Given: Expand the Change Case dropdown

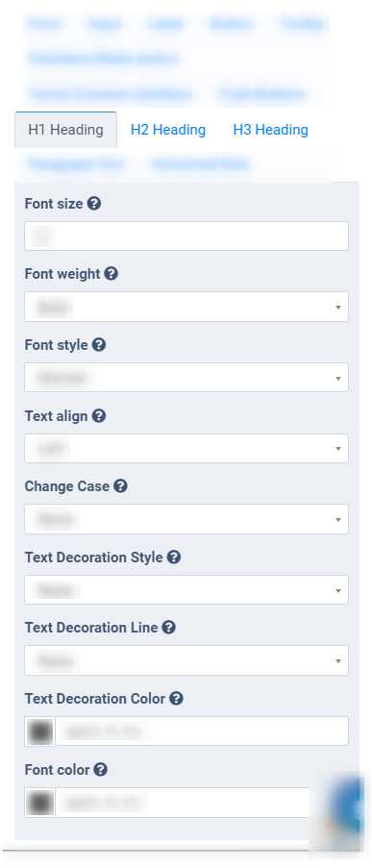Looking at the screenshot, I should pos(186,519).
